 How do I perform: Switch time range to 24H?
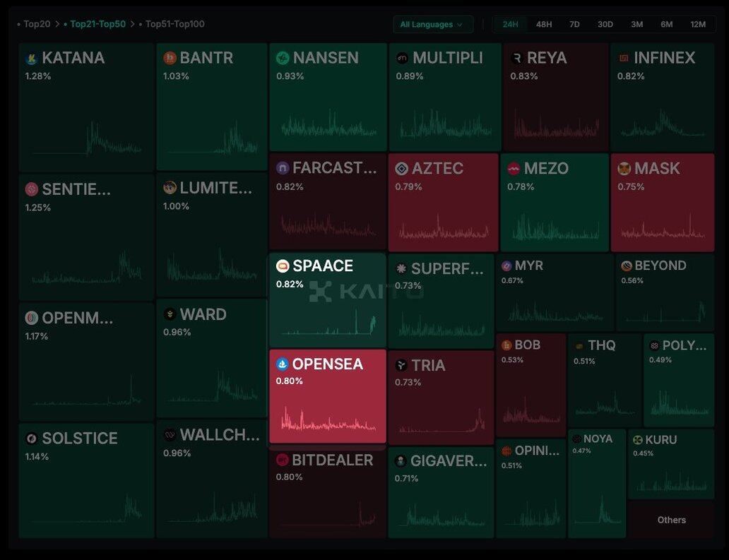tap(510, 25)
